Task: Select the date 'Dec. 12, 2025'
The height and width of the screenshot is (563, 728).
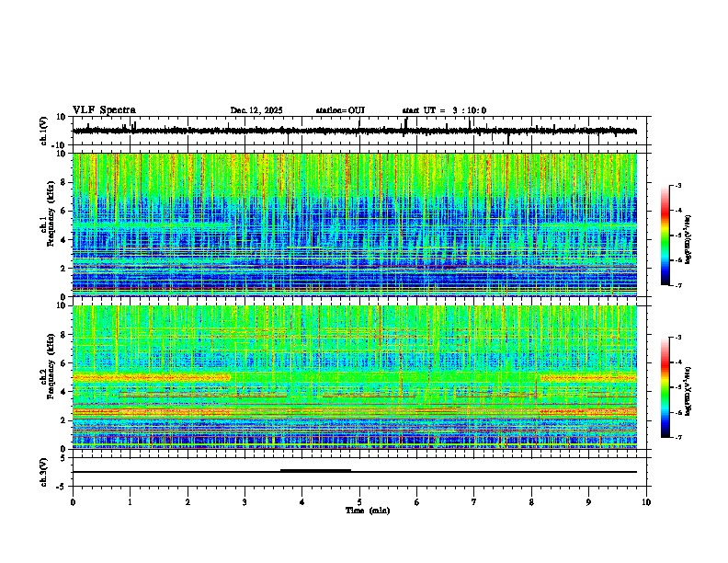Action: pos(256,110)
